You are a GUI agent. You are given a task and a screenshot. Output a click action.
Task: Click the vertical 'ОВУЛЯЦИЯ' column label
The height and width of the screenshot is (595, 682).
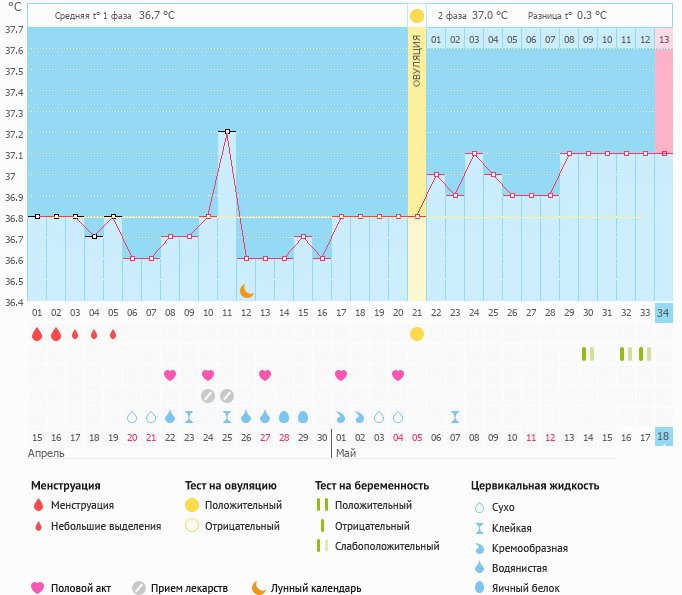point(416,60)
